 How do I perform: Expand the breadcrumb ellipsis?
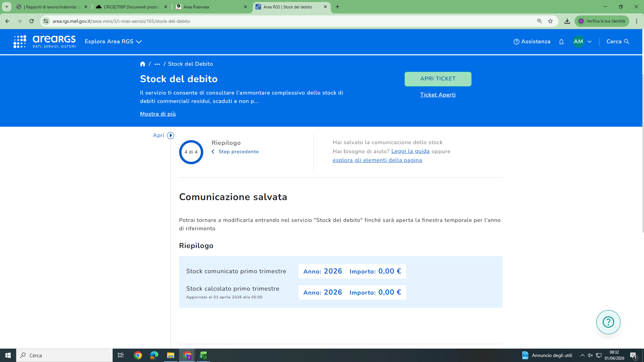point(157,64)
